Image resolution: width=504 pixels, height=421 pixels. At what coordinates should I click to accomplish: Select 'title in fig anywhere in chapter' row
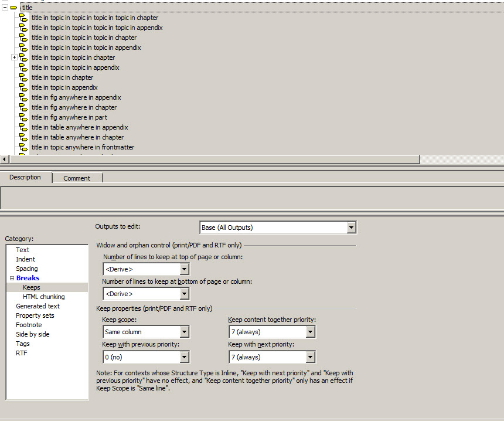[x=74, y=107]
